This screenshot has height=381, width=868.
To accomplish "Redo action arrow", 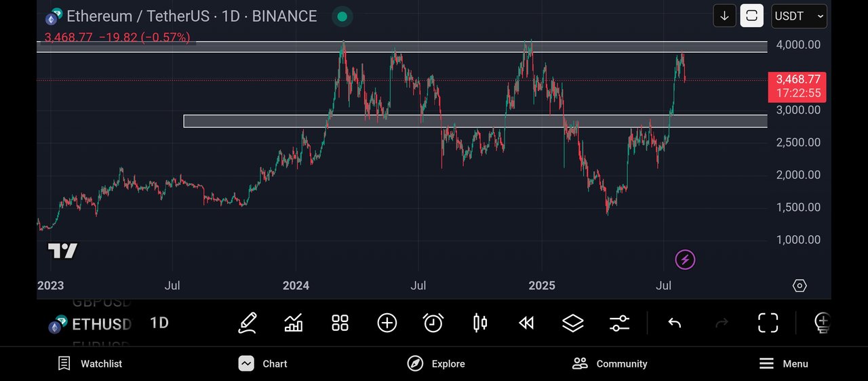I will (x=722, y=323).
